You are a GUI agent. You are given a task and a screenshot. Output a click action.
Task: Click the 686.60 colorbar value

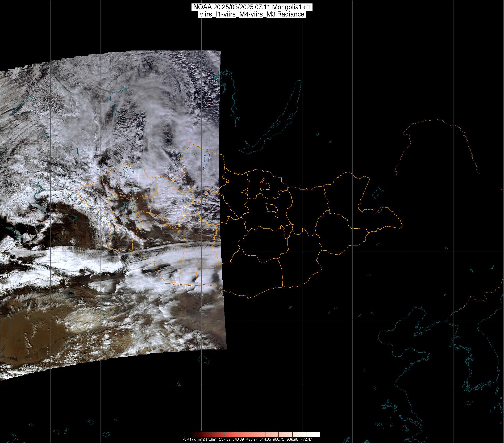(x=292, y=439)
